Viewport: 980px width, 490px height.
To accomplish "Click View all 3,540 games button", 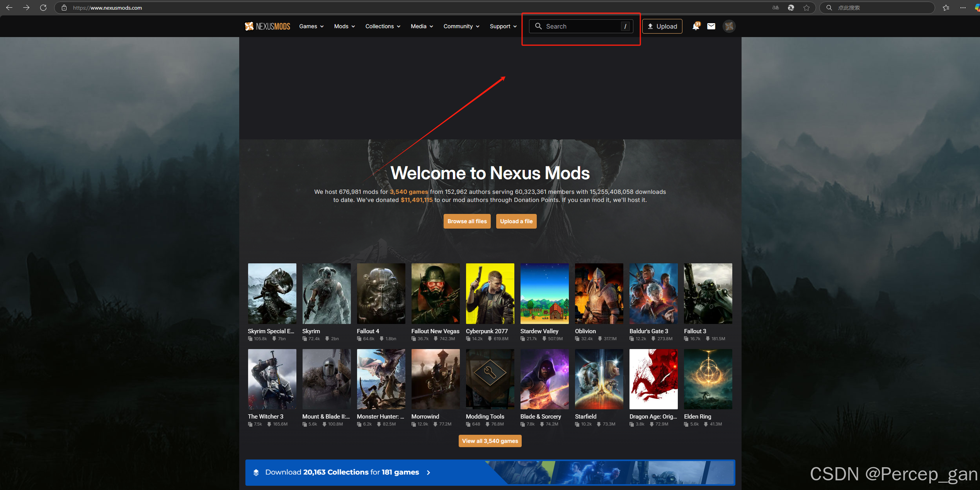I will pos(490,441).
